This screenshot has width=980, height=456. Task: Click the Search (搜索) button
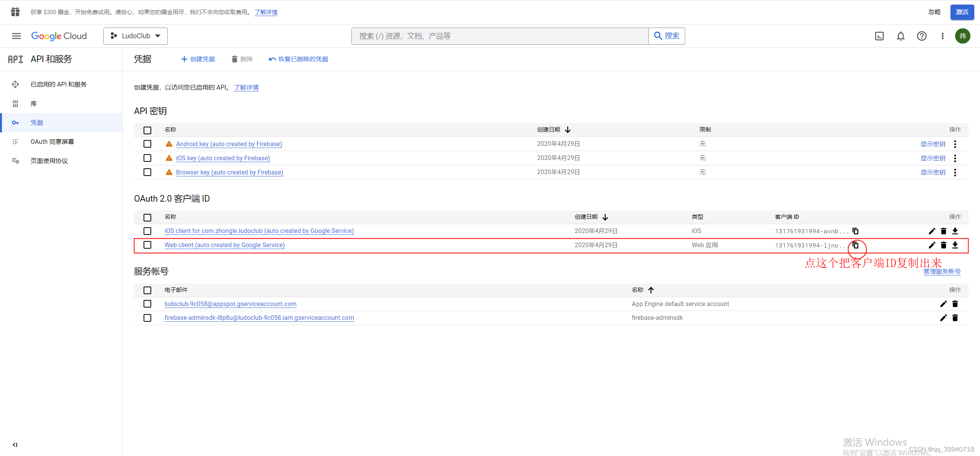click(667, 36)
